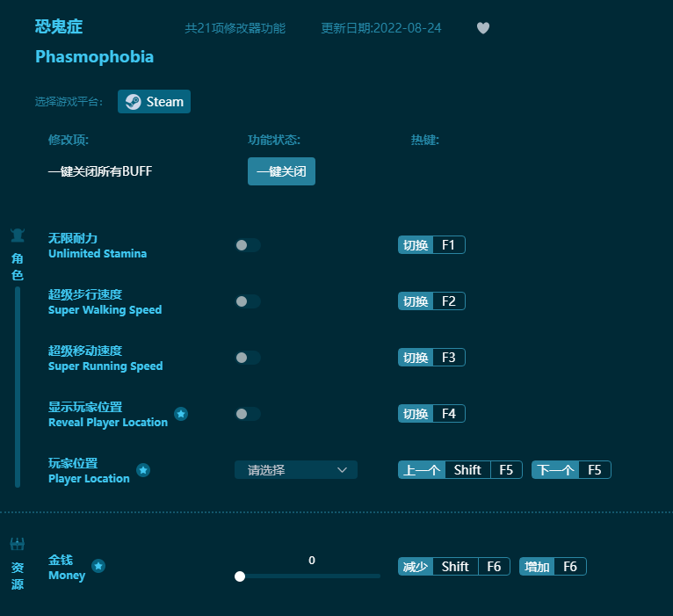The image size is (673, 616).
Task: Click the F2 hotkey for Walking Speed
Action: pos(431,301)
